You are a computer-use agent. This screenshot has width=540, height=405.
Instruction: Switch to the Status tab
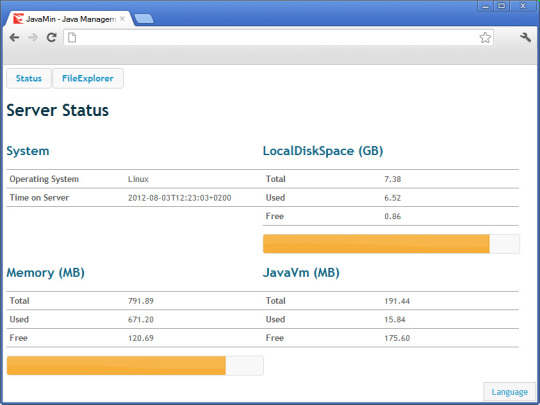pos(29,79)
